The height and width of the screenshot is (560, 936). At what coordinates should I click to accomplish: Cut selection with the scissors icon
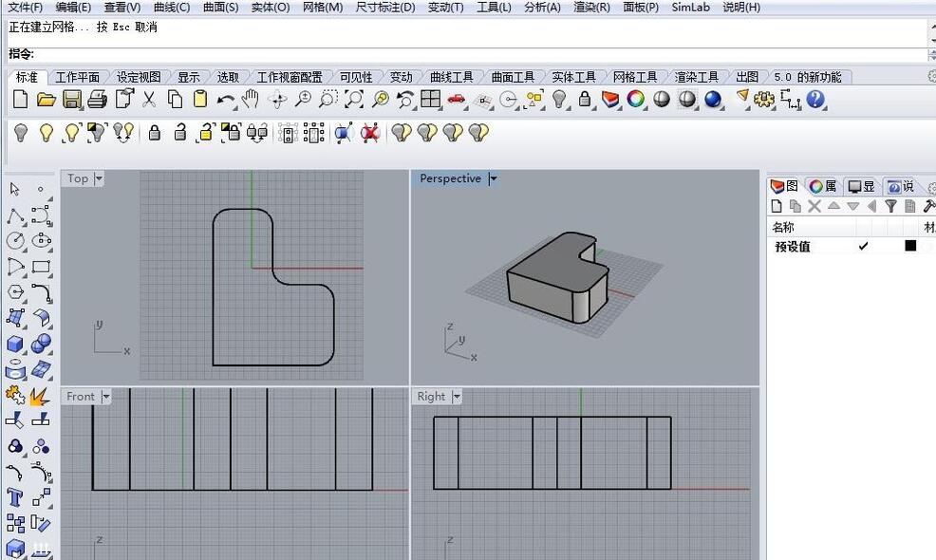(x=149, y=99)
